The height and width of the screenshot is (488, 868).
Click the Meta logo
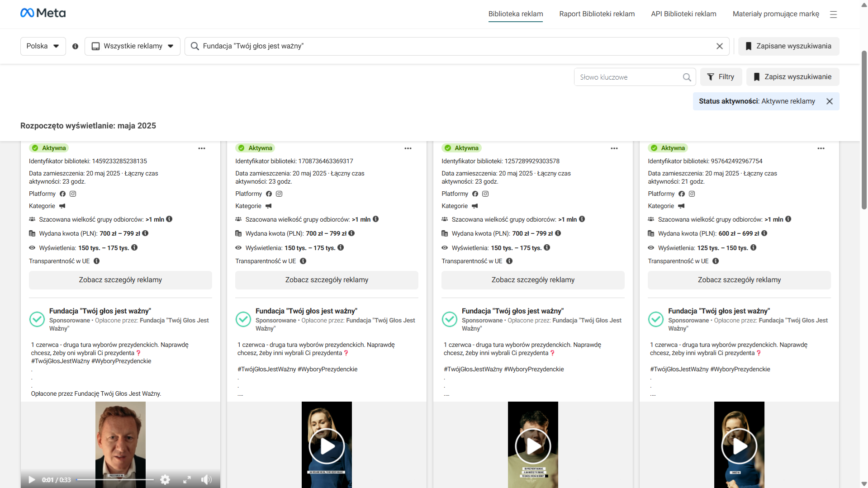43,13
